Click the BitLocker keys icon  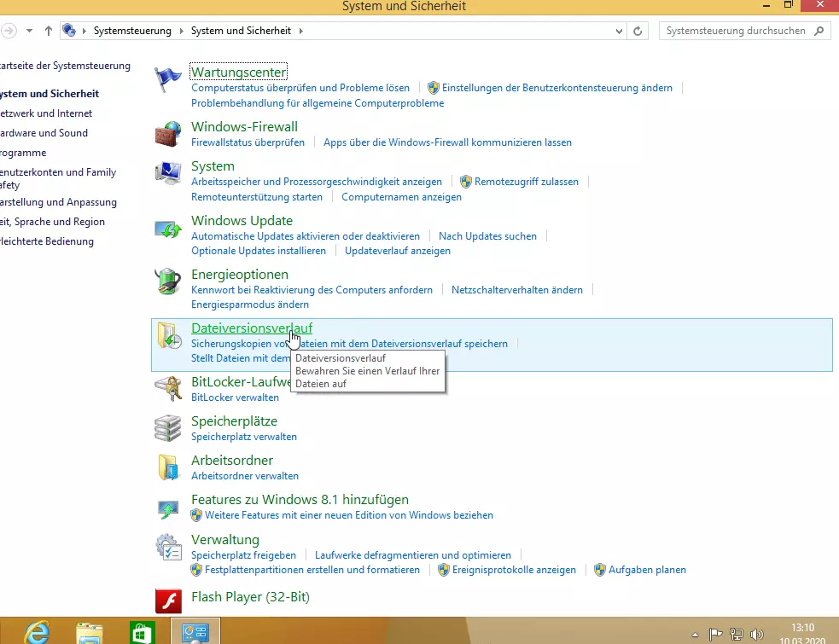[x=168, y=388]
